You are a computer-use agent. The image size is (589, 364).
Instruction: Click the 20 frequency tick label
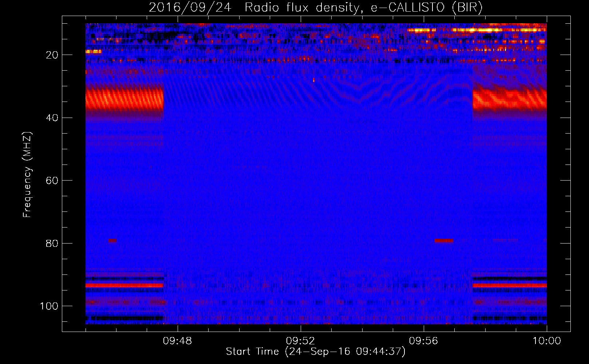pos(52,55)
